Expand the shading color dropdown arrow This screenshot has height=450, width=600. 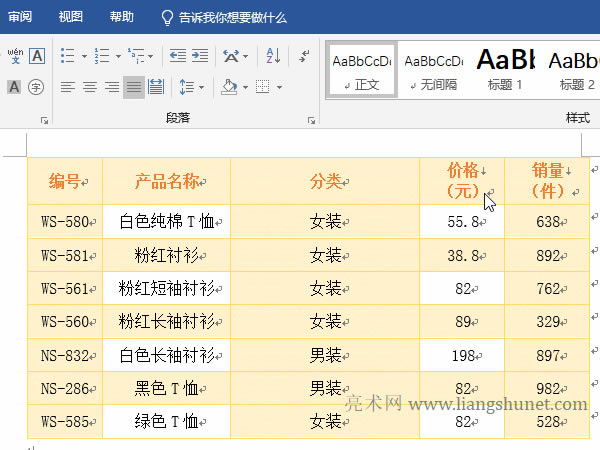(244, 87)
